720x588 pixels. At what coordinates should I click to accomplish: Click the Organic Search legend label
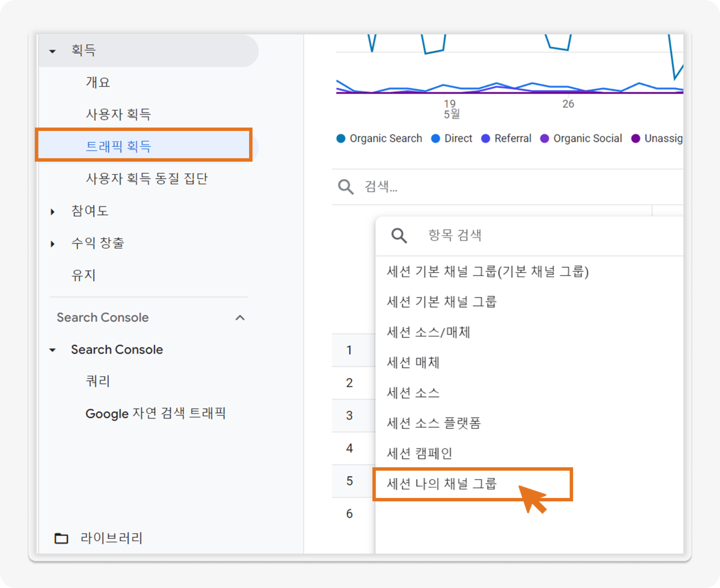[386, 139]
